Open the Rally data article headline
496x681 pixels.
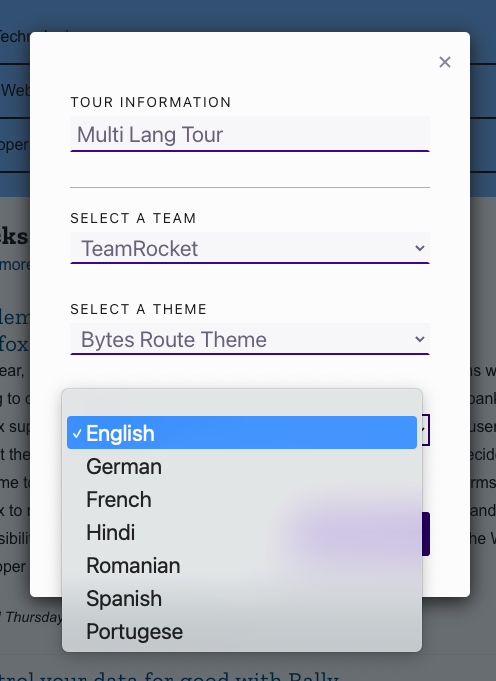[x=169, y=675]
